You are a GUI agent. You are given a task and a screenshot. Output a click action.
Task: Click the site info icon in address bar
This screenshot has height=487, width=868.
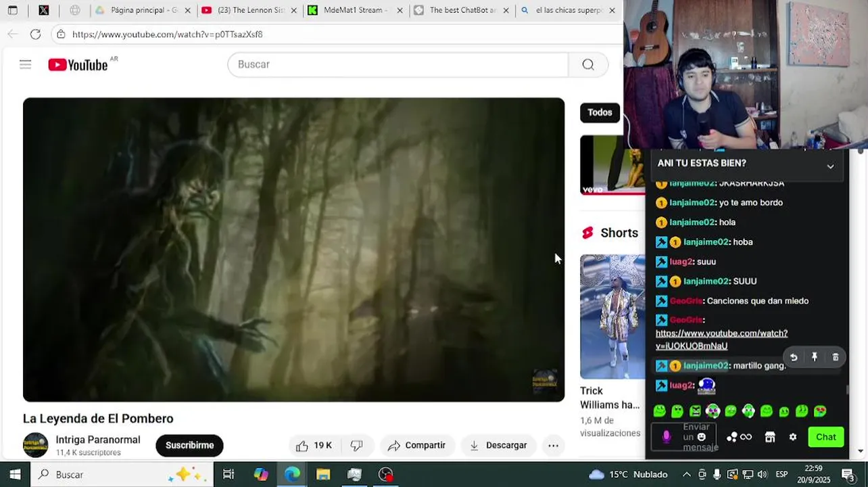click(x=61, y=34)
